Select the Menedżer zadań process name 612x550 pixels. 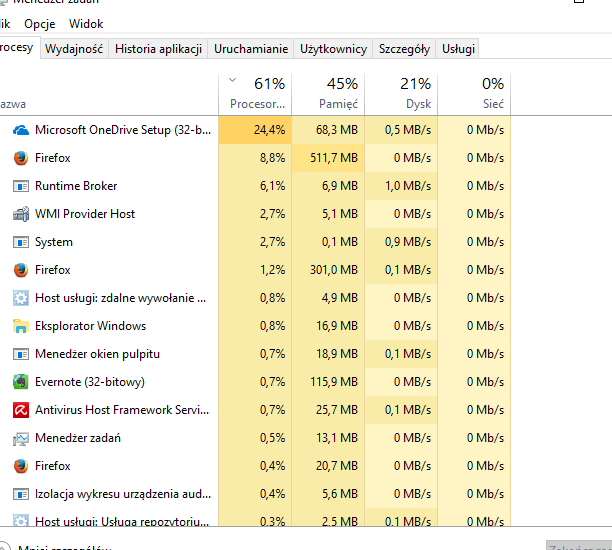[x=78, y=438]
